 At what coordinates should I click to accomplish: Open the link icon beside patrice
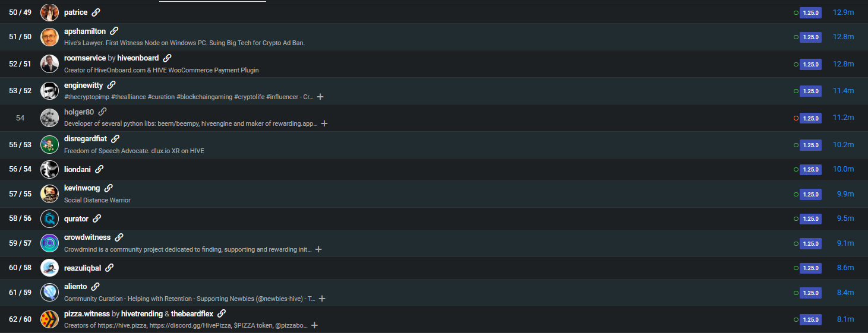click(96, 12)
